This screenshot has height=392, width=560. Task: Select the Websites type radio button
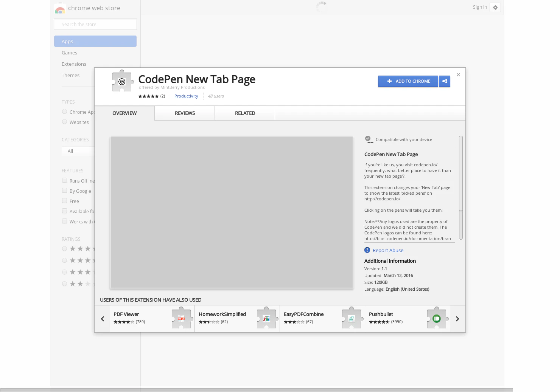pos(64,121)
